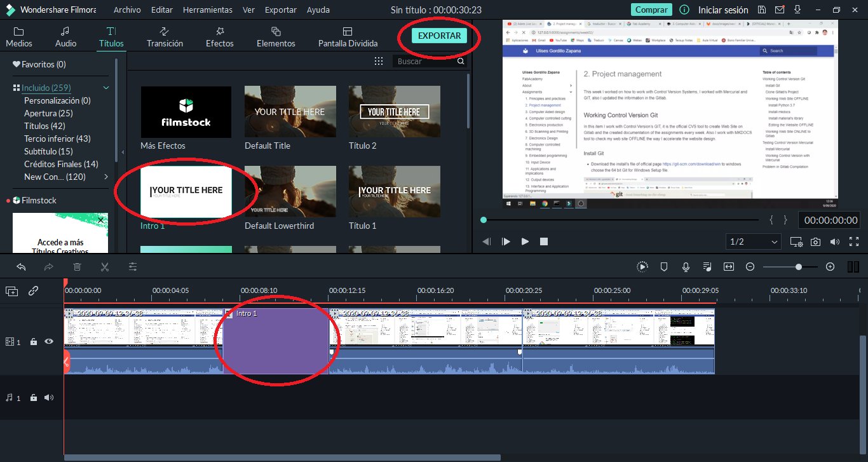The image size is (868, 462).
Task: Switch to the Efectos tab
Action: (x=220, y=37)
